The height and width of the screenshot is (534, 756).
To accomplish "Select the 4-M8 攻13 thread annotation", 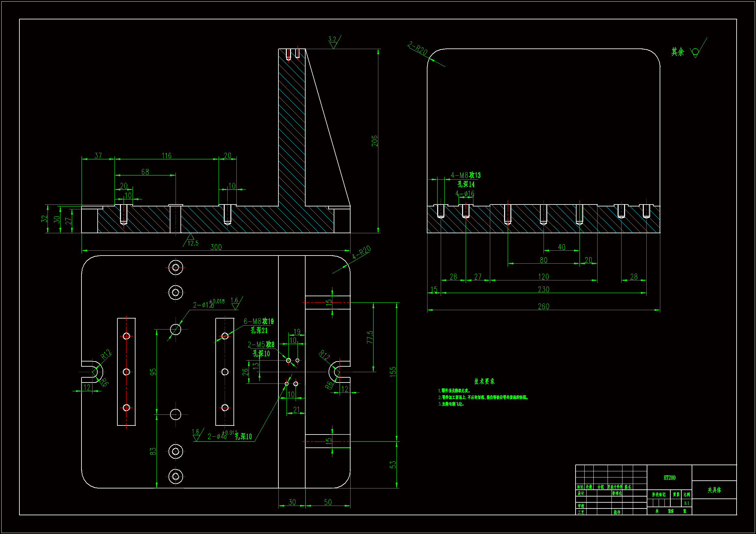I will pyautogui.click(x=466, y=175).
